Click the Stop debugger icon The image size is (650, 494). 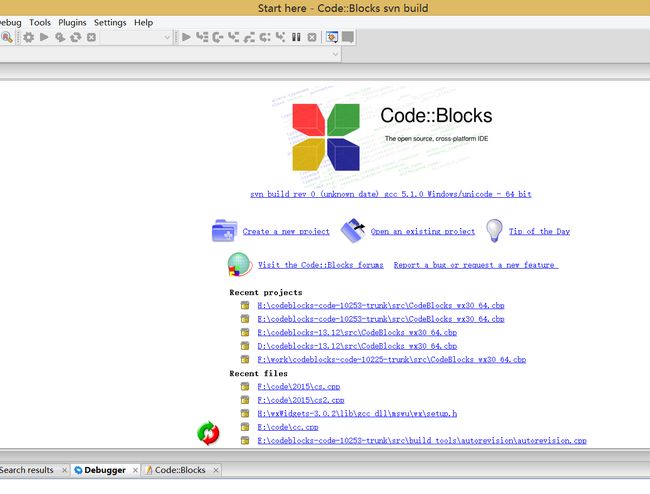[x=312, y=37]
